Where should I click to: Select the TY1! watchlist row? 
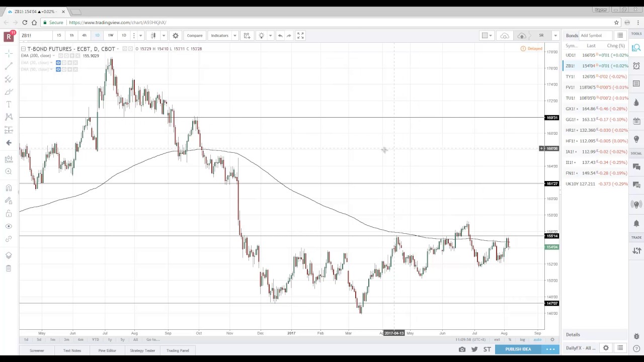596,76
